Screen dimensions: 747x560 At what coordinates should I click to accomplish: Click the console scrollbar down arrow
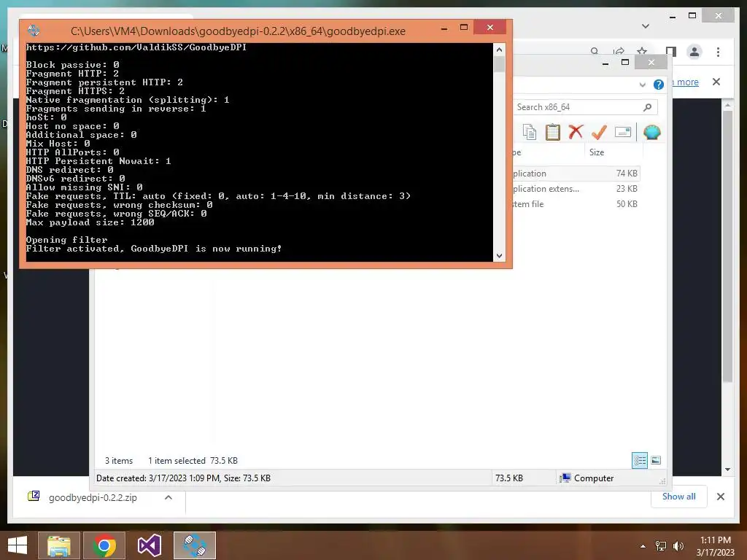499,256
